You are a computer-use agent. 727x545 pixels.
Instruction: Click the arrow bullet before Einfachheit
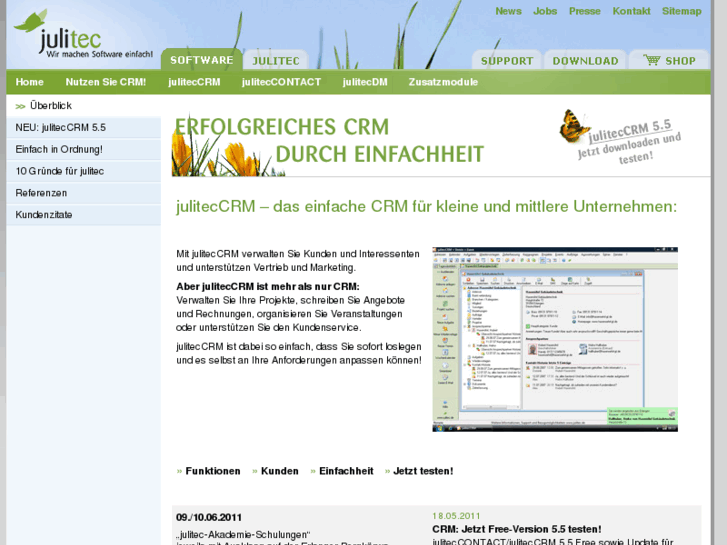(x=313, y=471)
